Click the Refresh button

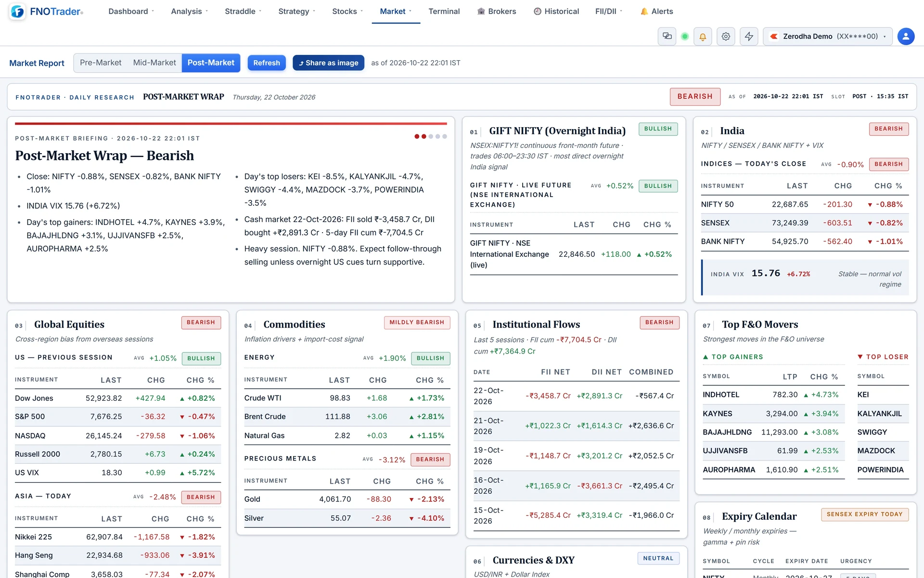[x=267, y=63]
